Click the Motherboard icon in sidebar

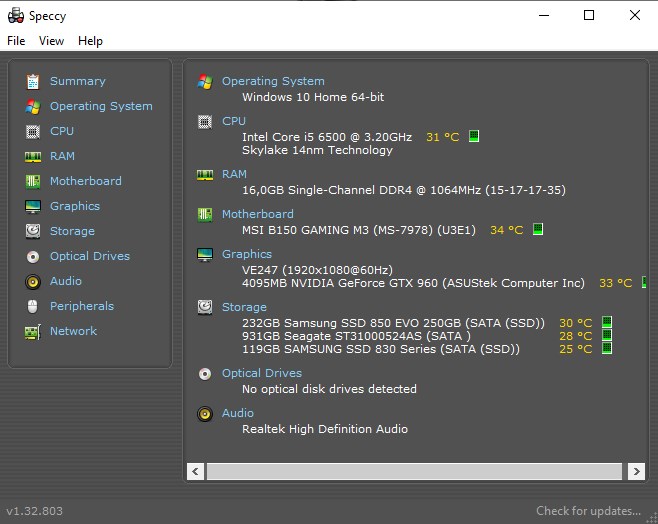point(33,182)
